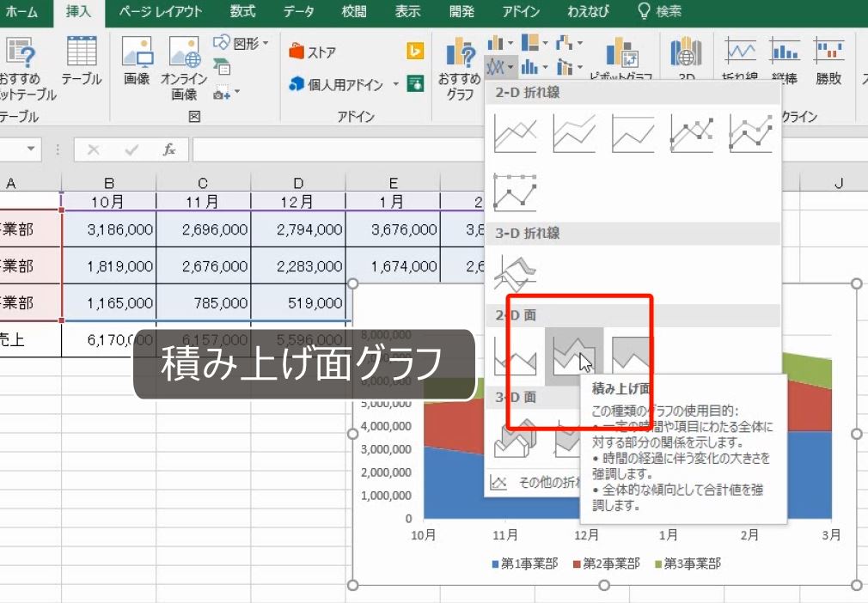Select the line with markers chart type

pyautogui.click(x=692, y=133)
